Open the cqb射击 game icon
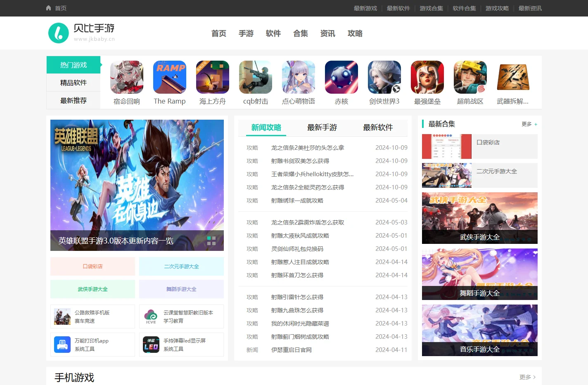This screenshot has height=385, width=588. click(x=256, y=77)
